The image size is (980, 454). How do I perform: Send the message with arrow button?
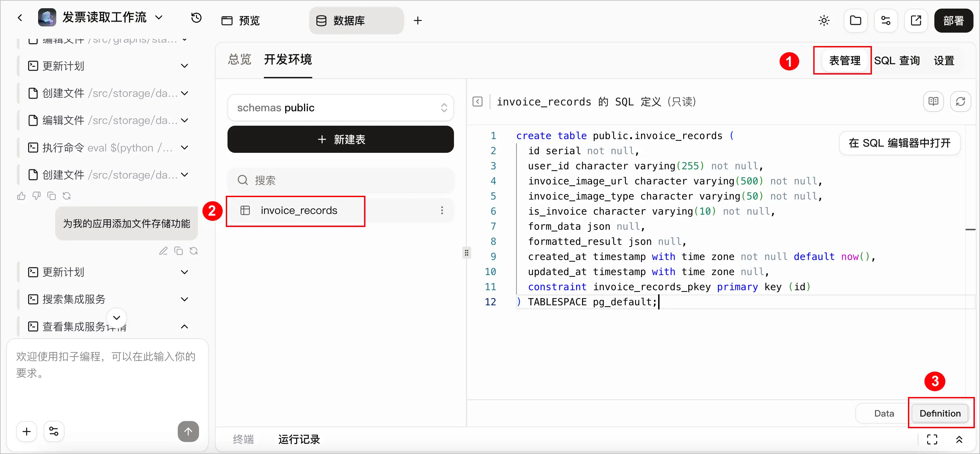188,432
